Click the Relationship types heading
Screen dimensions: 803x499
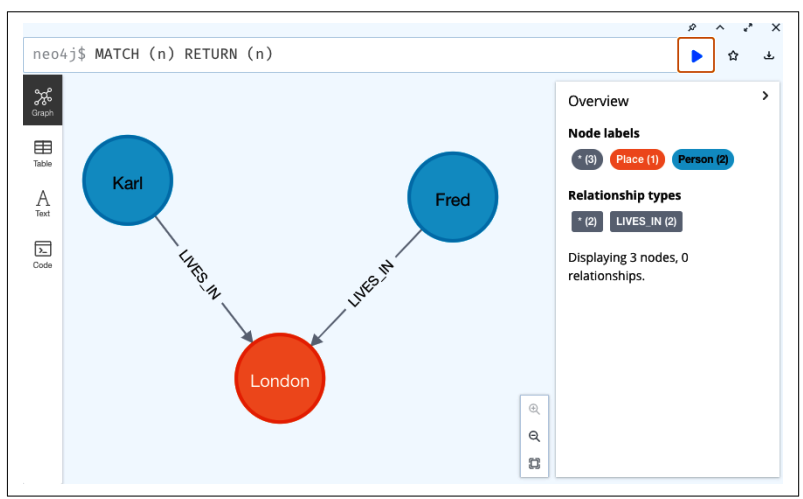click(x=624, y=195)
